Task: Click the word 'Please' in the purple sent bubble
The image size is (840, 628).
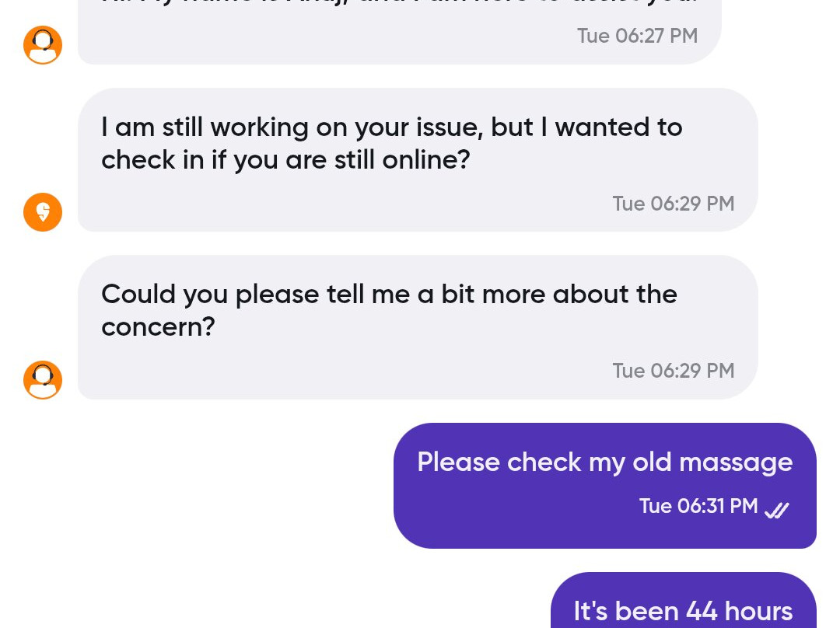Action: [x=457, y=462]
